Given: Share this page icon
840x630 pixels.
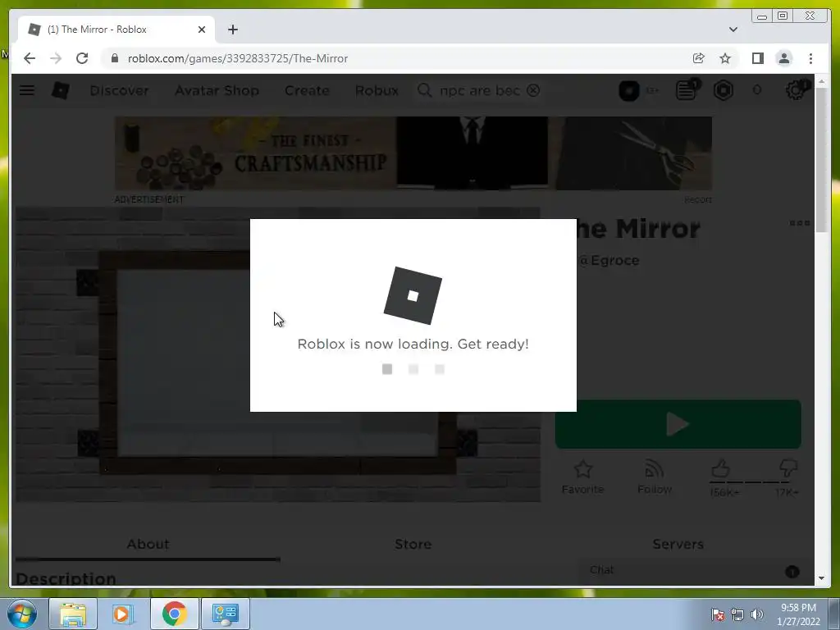Looking at the screenshot, I should coord(699,58).
